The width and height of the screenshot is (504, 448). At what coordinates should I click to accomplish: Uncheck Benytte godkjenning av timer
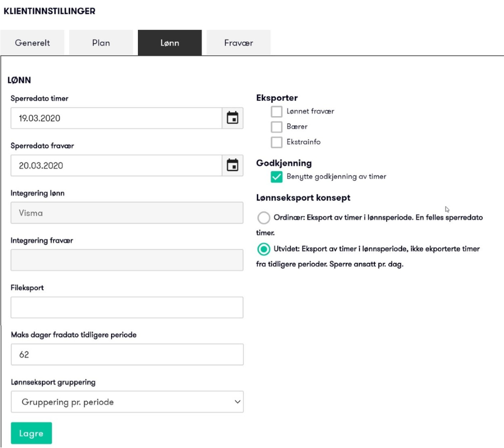coord(276,177)
